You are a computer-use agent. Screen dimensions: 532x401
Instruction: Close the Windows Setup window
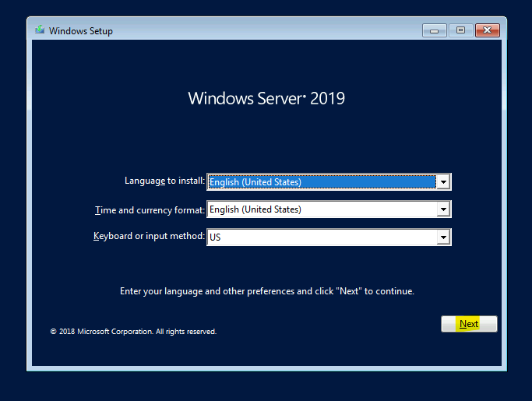tap(488, 30)
